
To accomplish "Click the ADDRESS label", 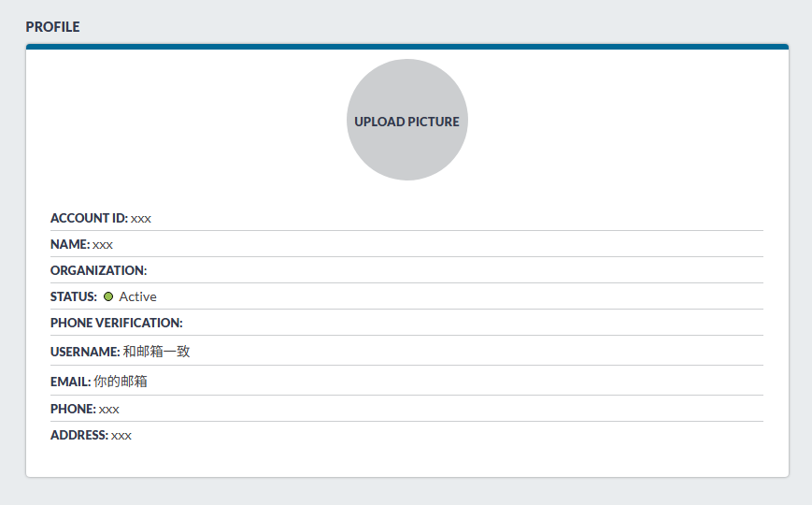I will pyautogui.click(x=79, y=435).
